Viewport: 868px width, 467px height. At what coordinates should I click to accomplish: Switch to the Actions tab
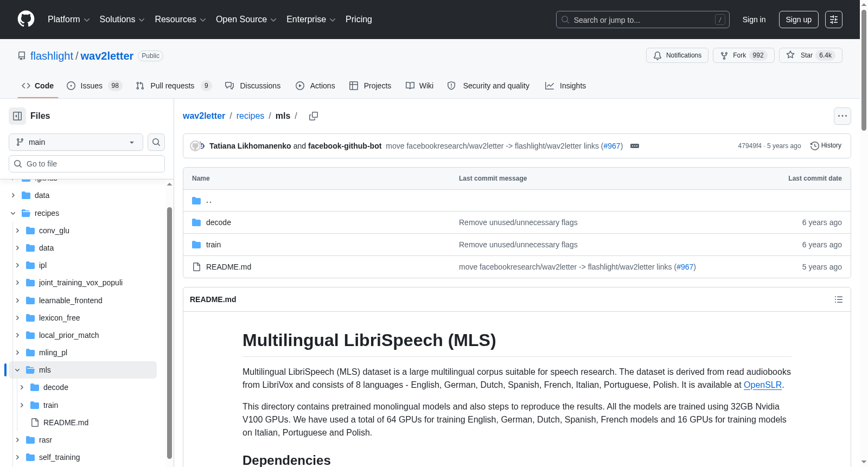pos(315,86)
